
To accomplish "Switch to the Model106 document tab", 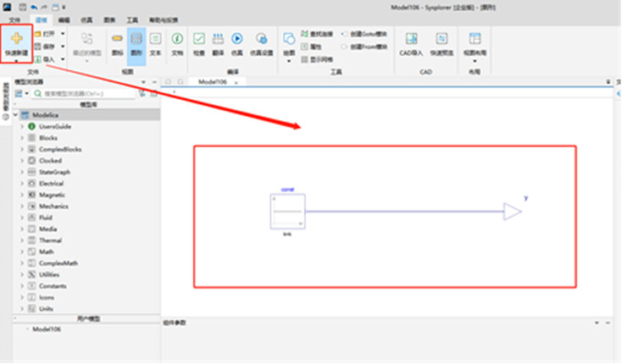I will click(213, 82).
